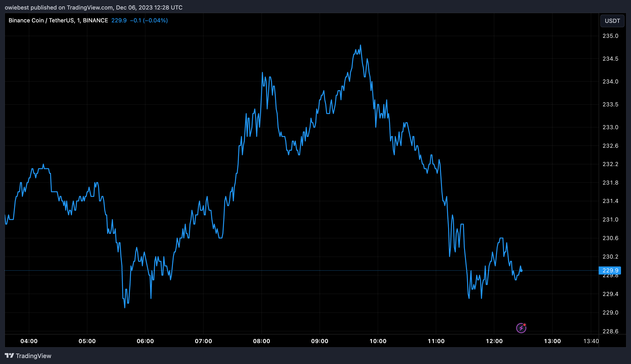Click the Binance Coin / TetherUS symbol title
631x364 pixels.
58,20
